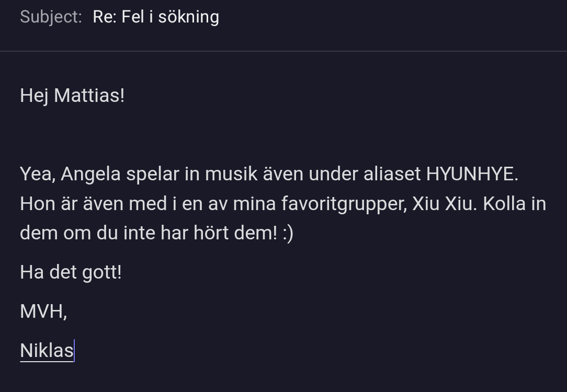Place cursor on the band name Xiu Xiu
This screenshot has width=567, height=392.
point(444,203)
